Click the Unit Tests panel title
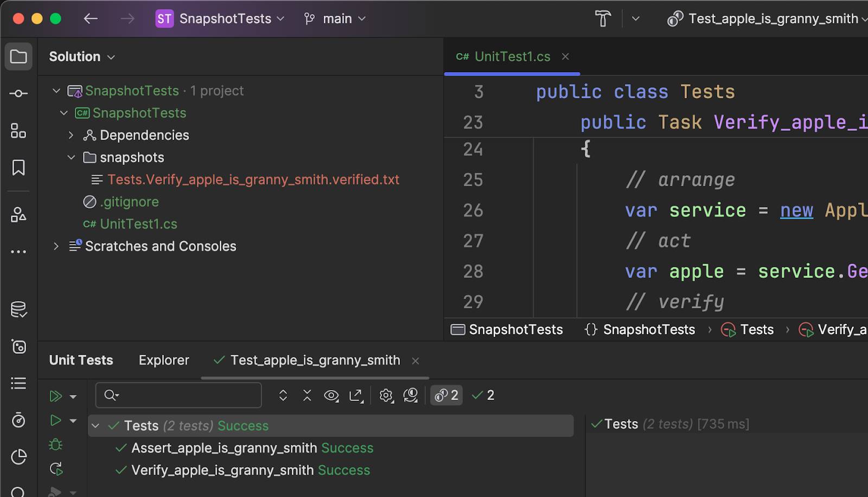Image resolution: width=868 pixels, height=497 pixels. (x=81, y=360)
